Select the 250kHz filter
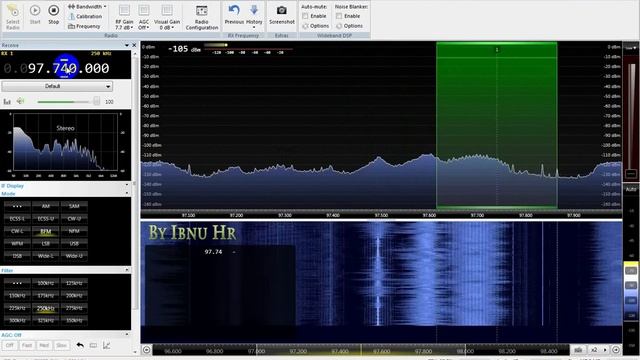Viewport: 640px width, 360px height. (x=46, y=308)
